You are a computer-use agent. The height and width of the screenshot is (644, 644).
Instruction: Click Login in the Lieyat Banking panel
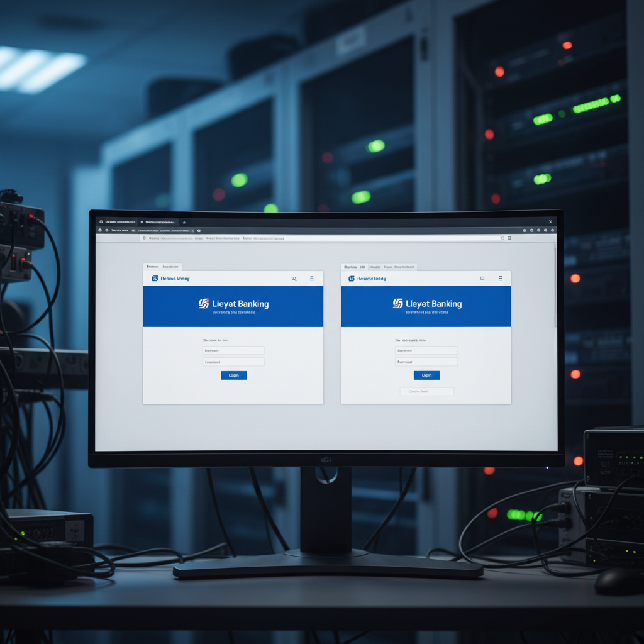234,375
